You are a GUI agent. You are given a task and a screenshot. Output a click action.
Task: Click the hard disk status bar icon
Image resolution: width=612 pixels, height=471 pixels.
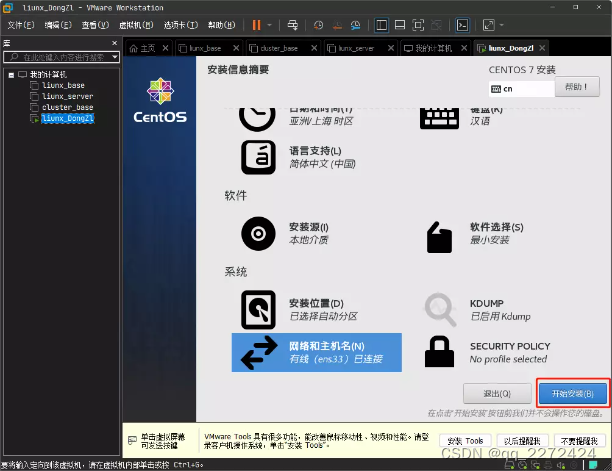point(510,465)
